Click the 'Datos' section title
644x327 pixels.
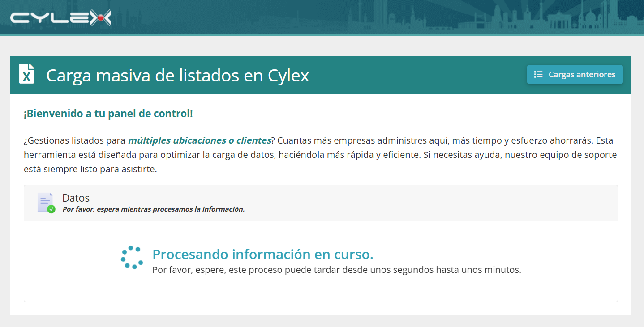pos(76,198)
